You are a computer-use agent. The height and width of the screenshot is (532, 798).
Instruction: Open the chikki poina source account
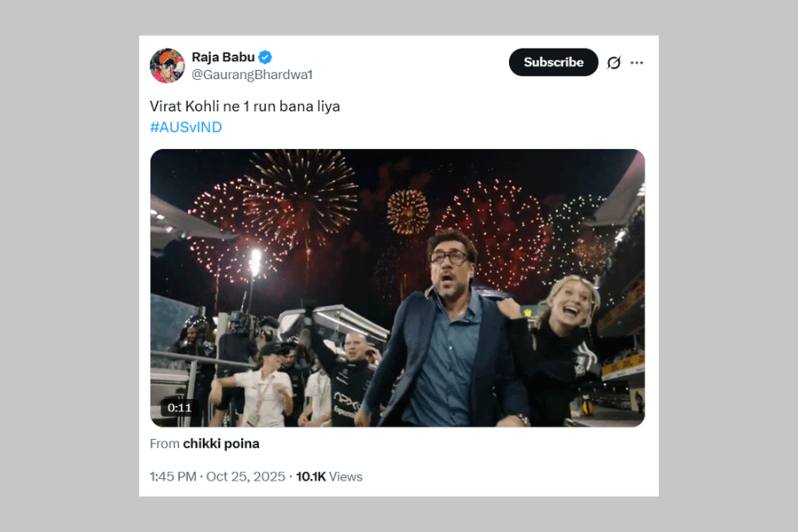pyautogui.click(x=221, y=443)
